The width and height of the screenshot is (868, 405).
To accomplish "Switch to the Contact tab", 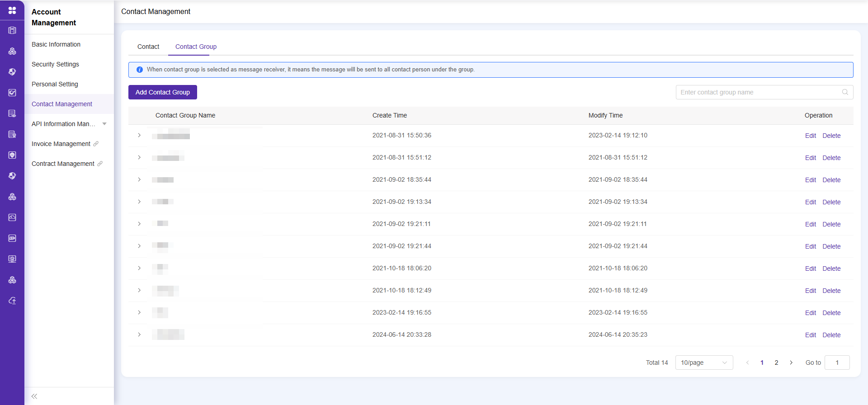I will click(148, 47).
